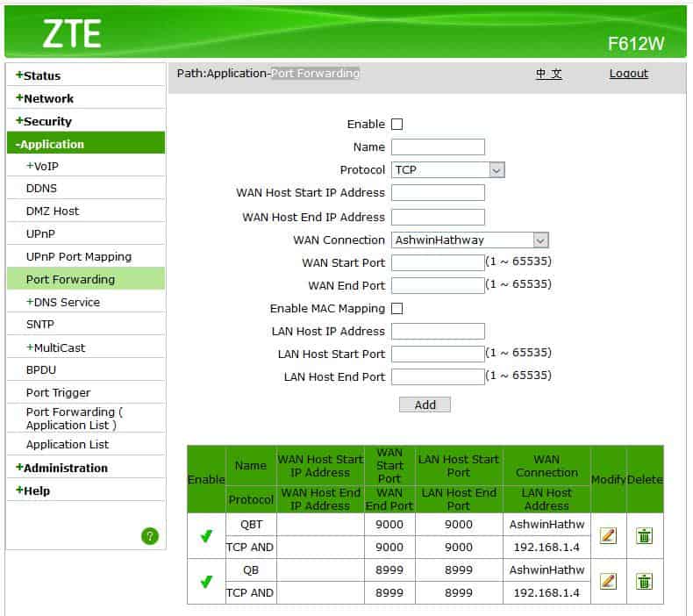The image size is (693, 616).
Task: Click the TCP AND protocol cell under QBT
Action: click(250, 547)
